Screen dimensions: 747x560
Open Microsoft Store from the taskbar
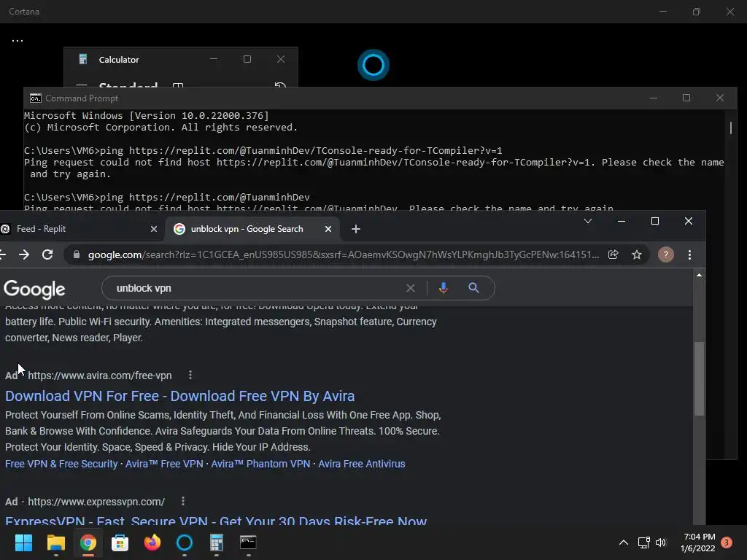click(x=120, y=542)
